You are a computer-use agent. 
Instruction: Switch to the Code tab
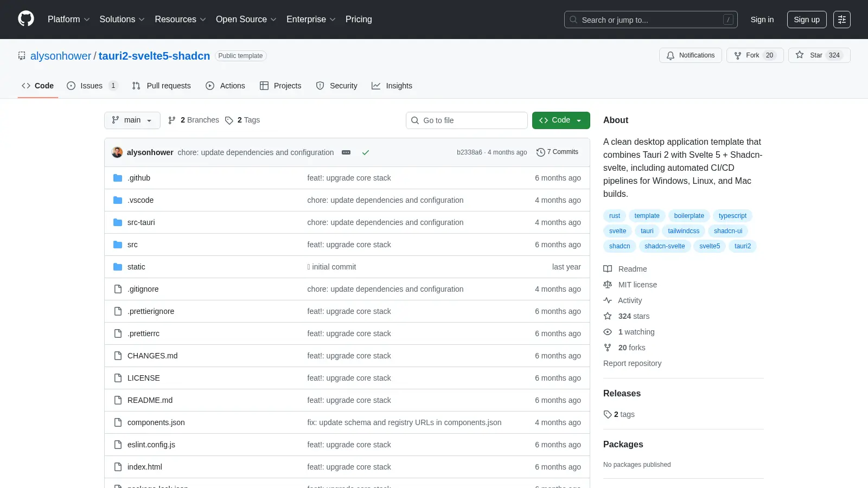click(x=38, y=86)
